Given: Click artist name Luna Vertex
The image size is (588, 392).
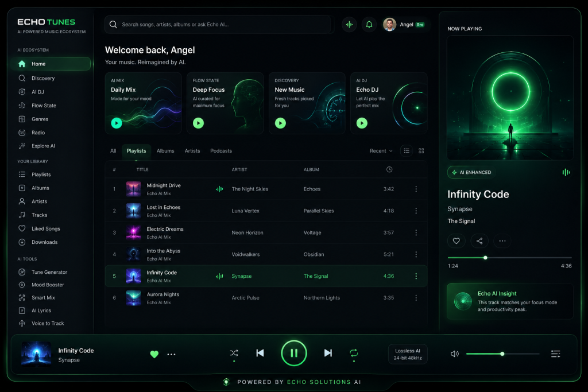Looking at the screenshot, I should pos(245,211).
